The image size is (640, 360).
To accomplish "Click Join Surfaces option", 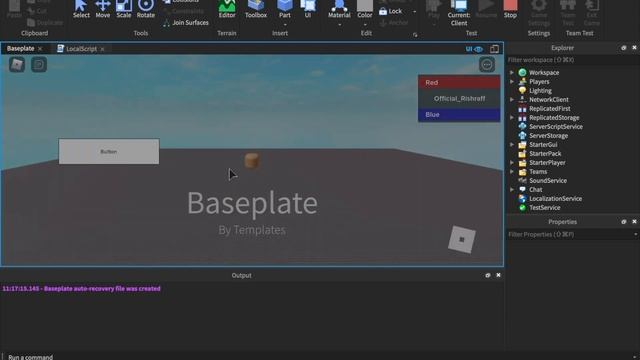I will tap(186, 23).
